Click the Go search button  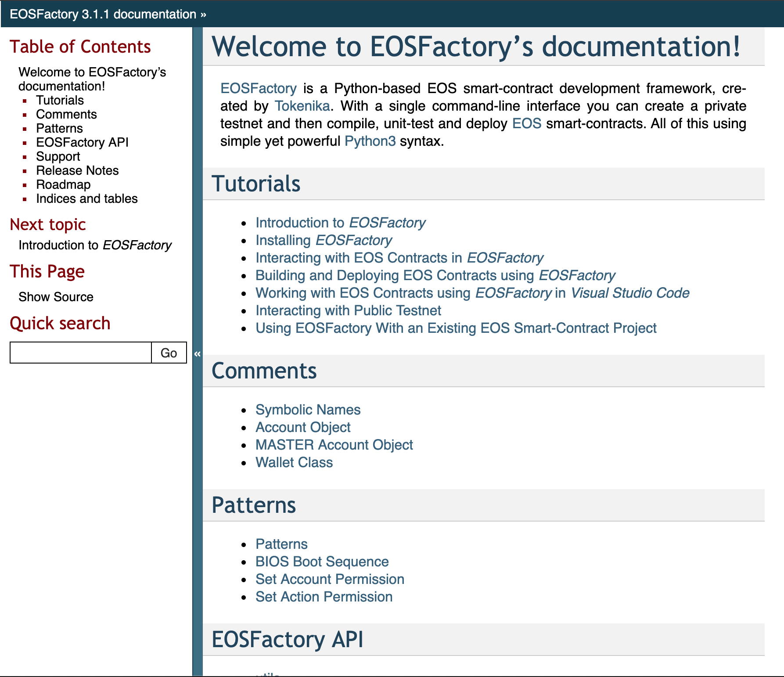click(x=169, y=353)
